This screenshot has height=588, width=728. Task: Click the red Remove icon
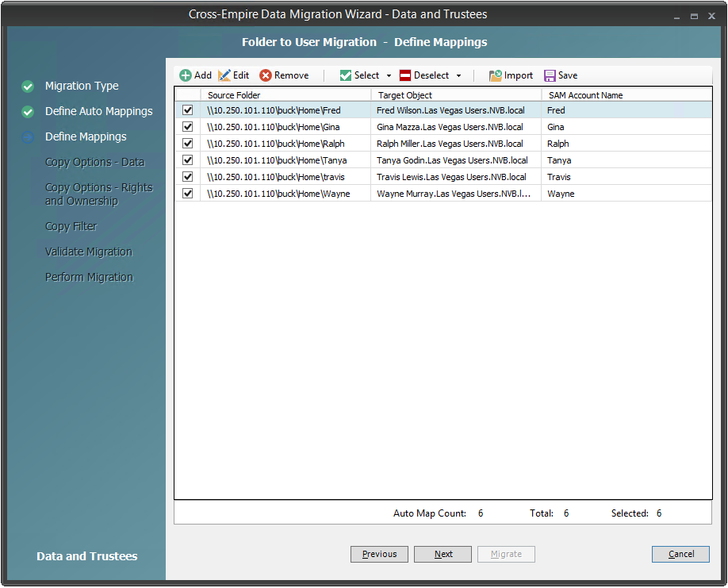[x=266, y=75]
